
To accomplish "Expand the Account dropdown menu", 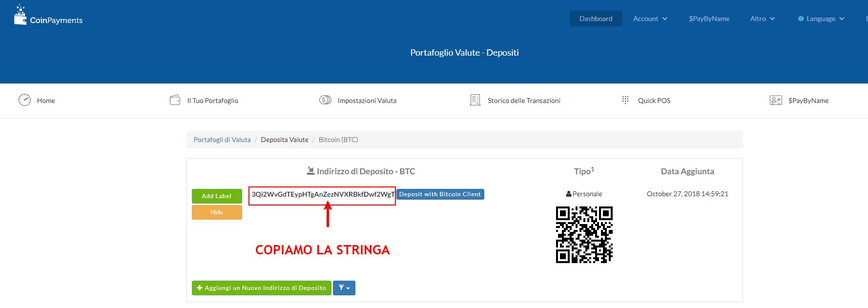I will (x=650, y=19).
